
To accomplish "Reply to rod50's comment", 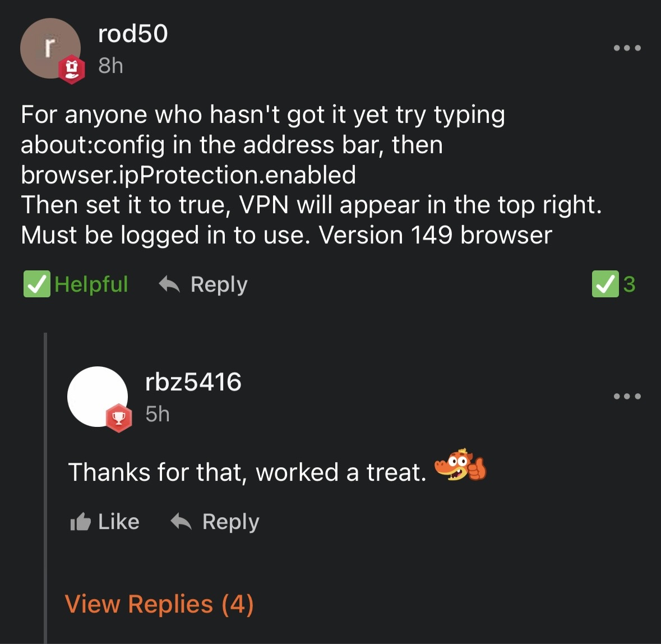I will click(219, 284).
